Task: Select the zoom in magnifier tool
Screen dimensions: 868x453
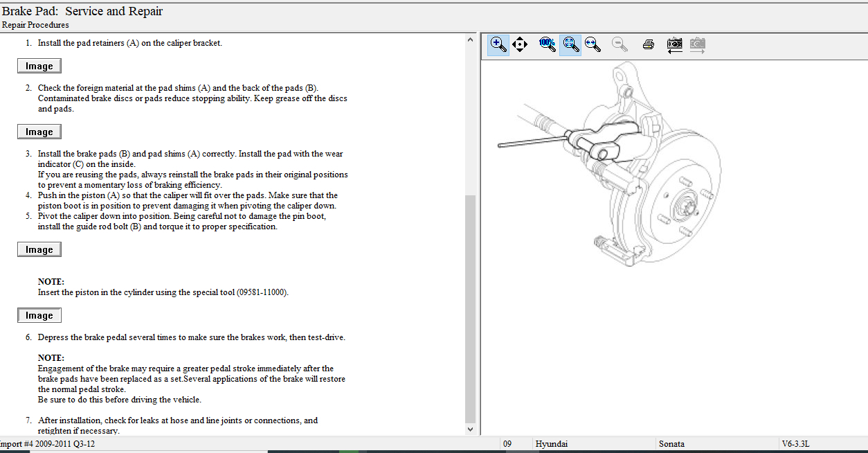Action: coord(498,44)
